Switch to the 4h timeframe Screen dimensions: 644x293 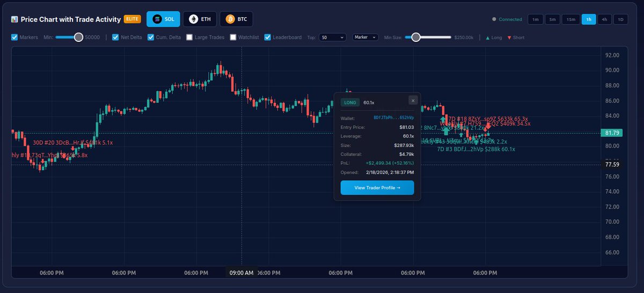(605, 19)
